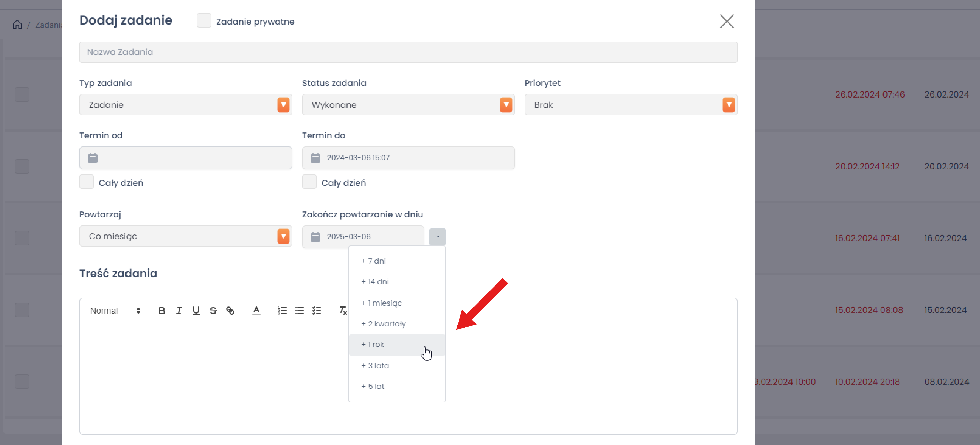Click the home breadcrumb icon
980x445 pixels.
(17, 25)
